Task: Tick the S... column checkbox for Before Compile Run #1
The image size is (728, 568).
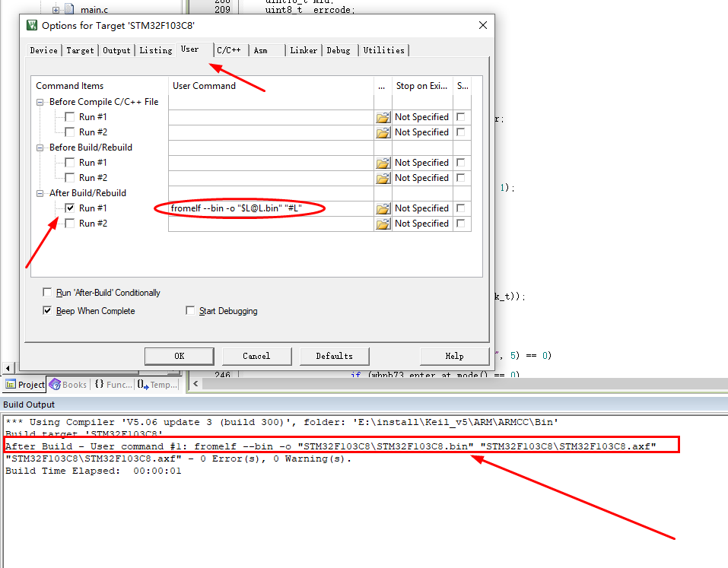Action: coord(460,116)
